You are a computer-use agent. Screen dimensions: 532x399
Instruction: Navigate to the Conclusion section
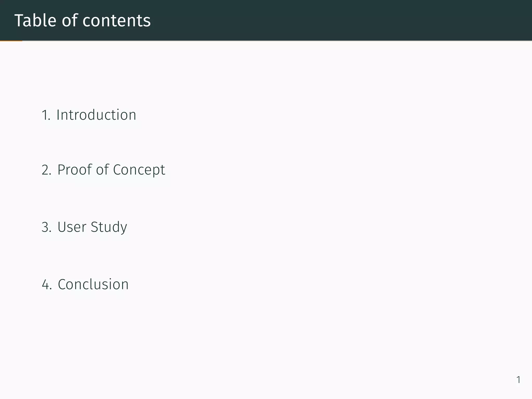pyautogui.click(x=93, y=284)
